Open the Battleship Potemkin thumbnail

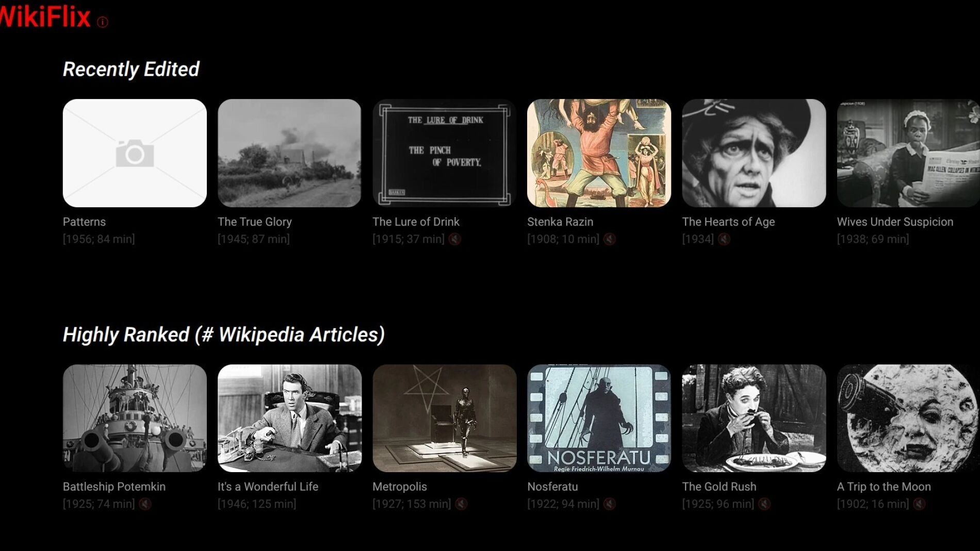click(135, 418)
